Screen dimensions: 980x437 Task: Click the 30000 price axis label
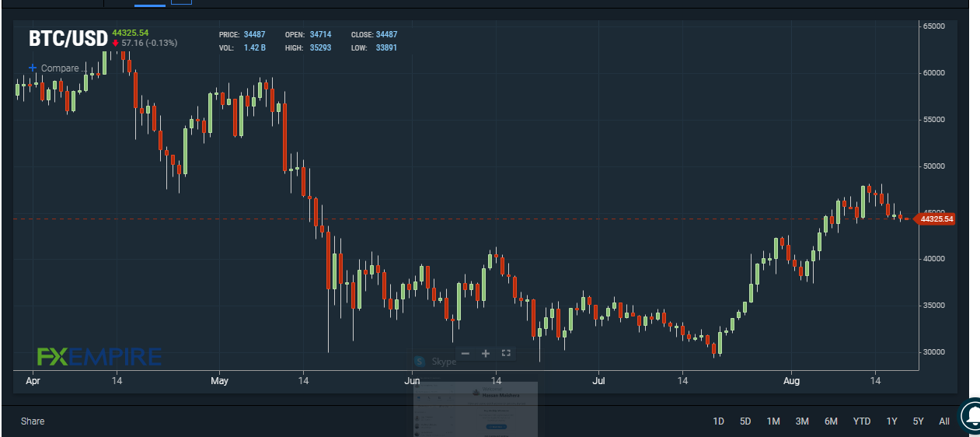tap(933, 352)
